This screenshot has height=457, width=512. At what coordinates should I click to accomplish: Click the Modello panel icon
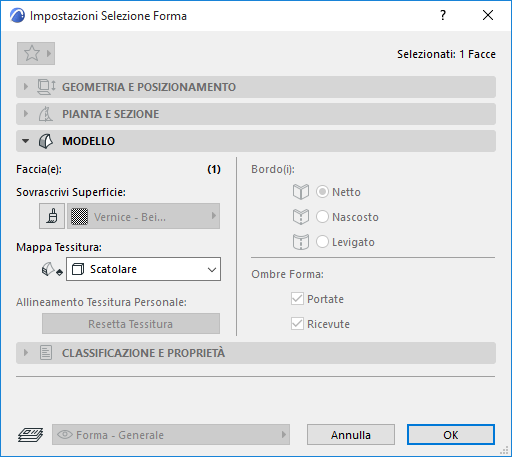[x=46, y=141]
